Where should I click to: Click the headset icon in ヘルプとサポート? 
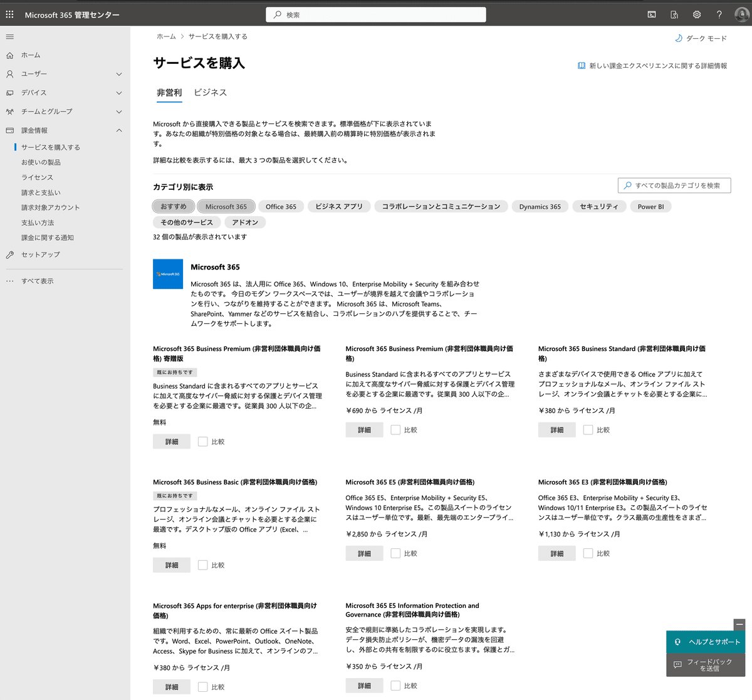(677, 642)
